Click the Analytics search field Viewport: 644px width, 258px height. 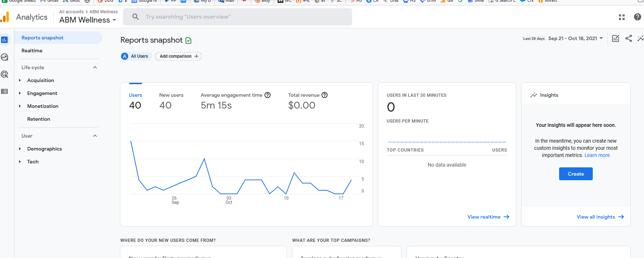pos(237,17)
